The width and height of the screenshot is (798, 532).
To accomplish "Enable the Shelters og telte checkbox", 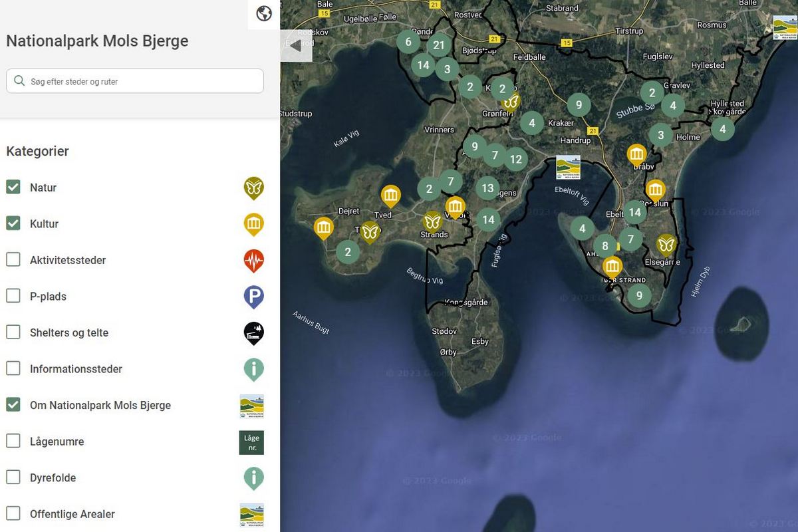I will [x=13, y=332].
